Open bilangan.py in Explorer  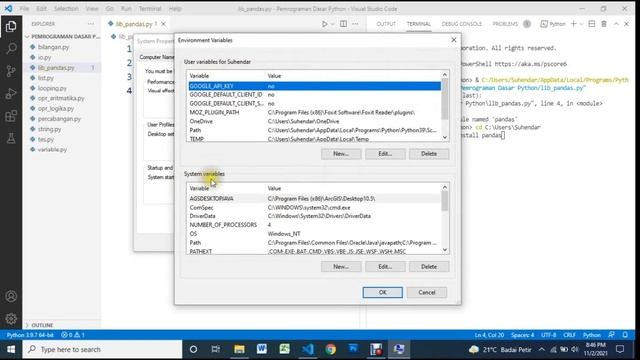(x=53, y=47)
